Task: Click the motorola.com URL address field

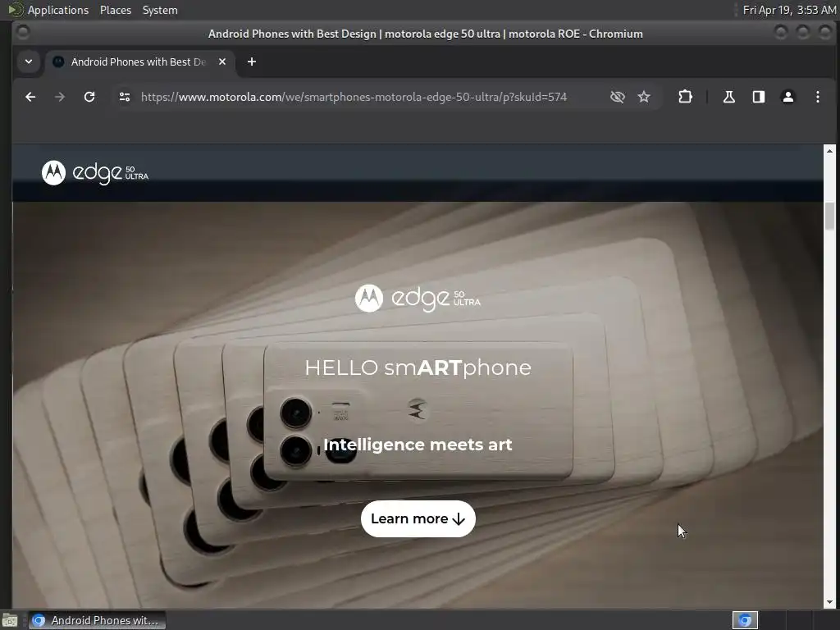Action: coord(354,97)
